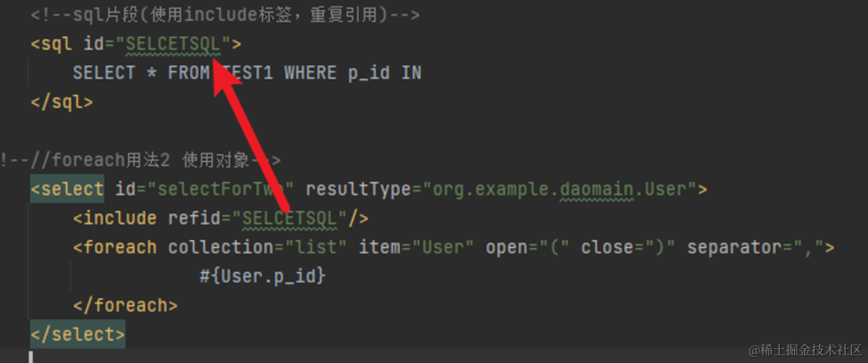The image size is (868, 363).
Task: Click the collection="list" attribute
Action: coord(257,247)
